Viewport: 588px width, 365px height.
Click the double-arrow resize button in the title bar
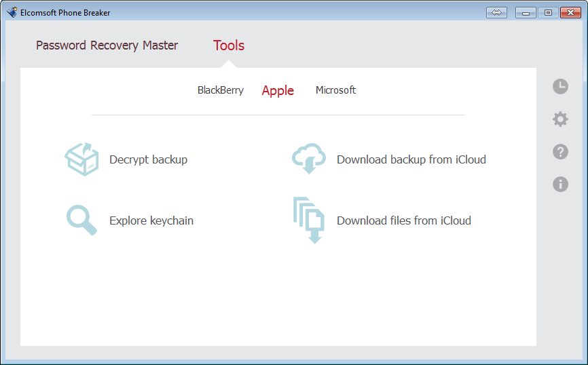tap(496, 13)
